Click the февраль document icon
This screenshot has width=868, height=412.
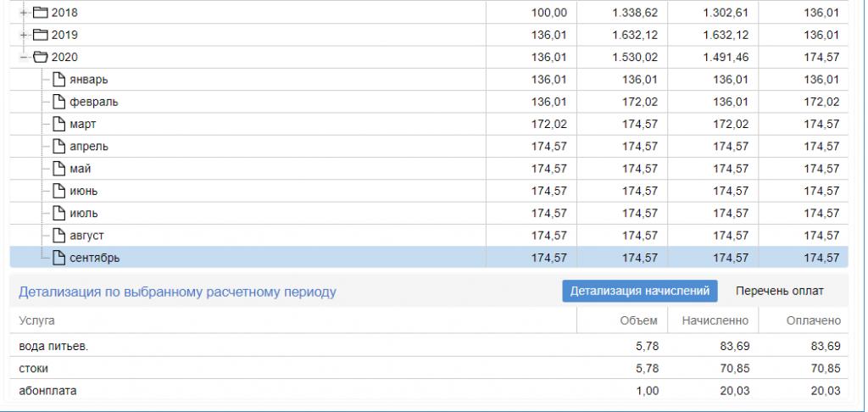58,102
